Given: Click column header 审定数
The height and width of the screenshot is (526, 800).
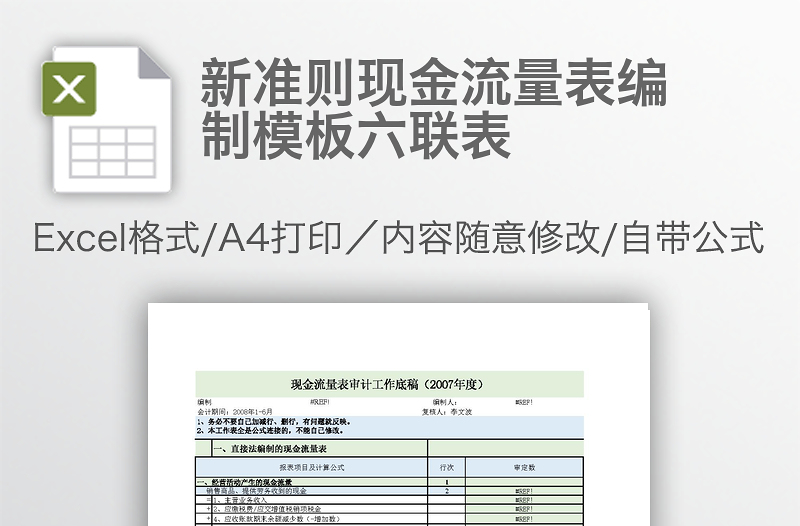Looking at the screenshot, I should tap(524, 467).
